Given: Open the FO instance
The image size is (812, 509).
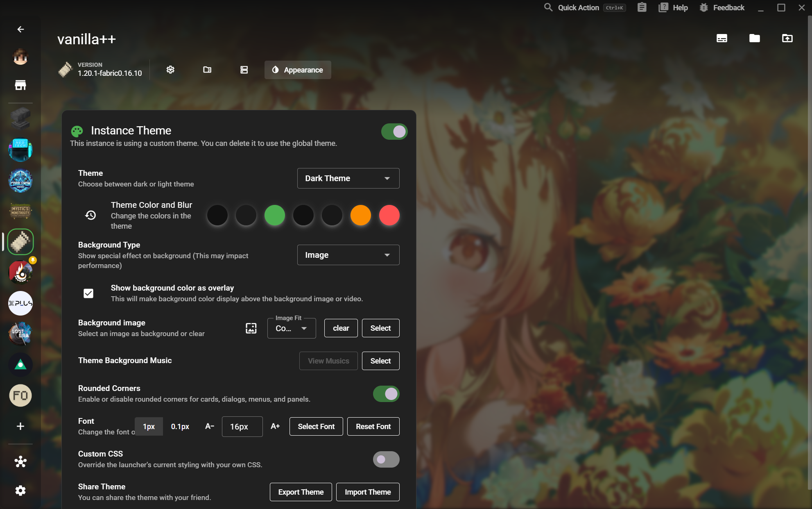Looking at the screenshot, I should tap(20, 395).
